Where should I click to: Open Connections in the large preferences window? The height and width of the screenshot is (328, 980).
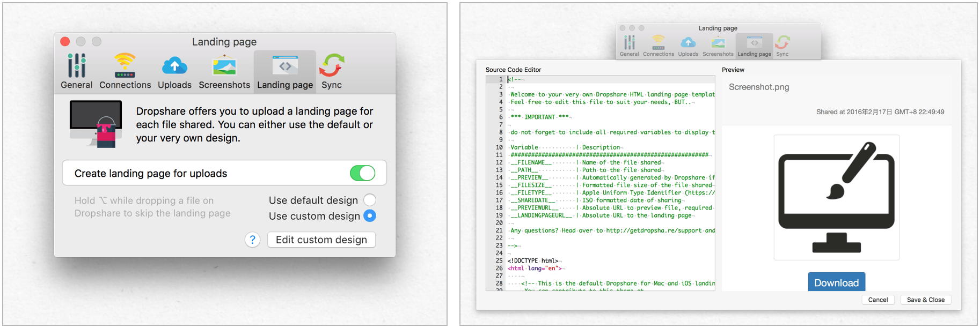tap(125, 72)
